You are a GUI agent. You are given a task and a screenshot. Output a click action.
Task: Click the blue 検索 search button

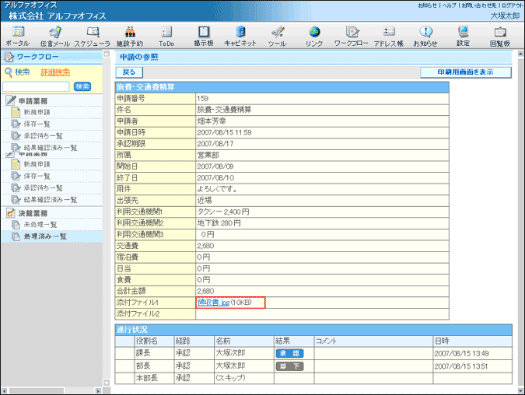(82, 87)
